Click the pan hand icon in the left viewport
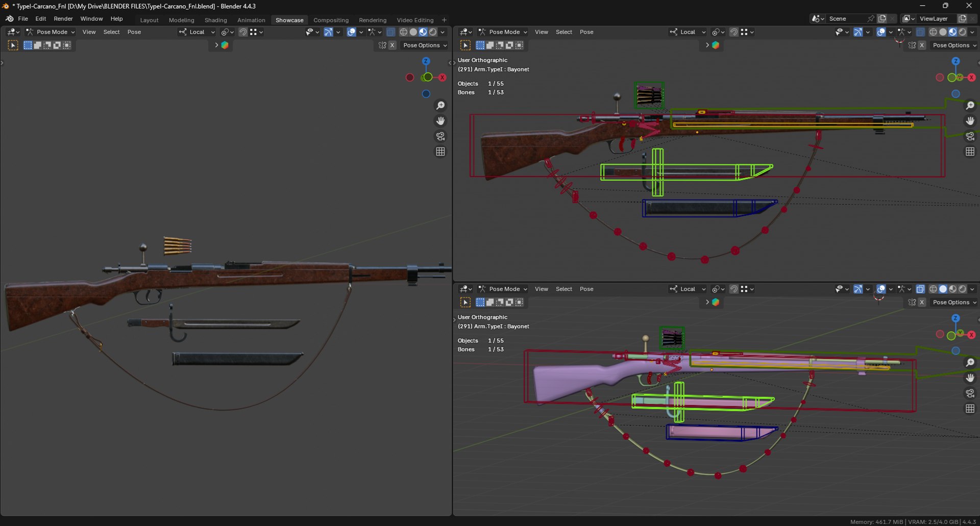980x526 pixels. click(440, 121)
